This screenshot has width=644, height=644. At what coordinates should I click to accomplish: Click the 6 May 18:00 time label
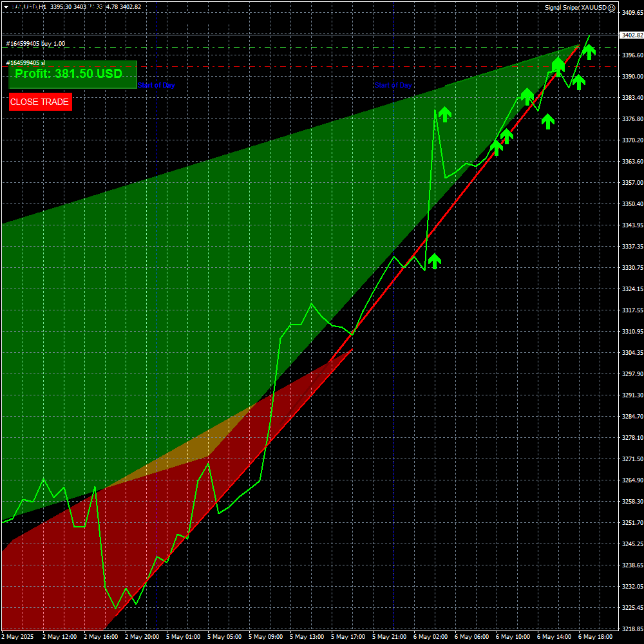coord(595,637)
